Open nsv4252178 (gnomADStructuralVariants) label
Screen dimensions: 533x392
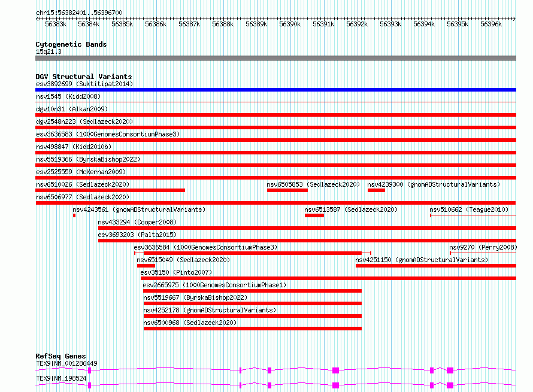(x=210, y=310)
